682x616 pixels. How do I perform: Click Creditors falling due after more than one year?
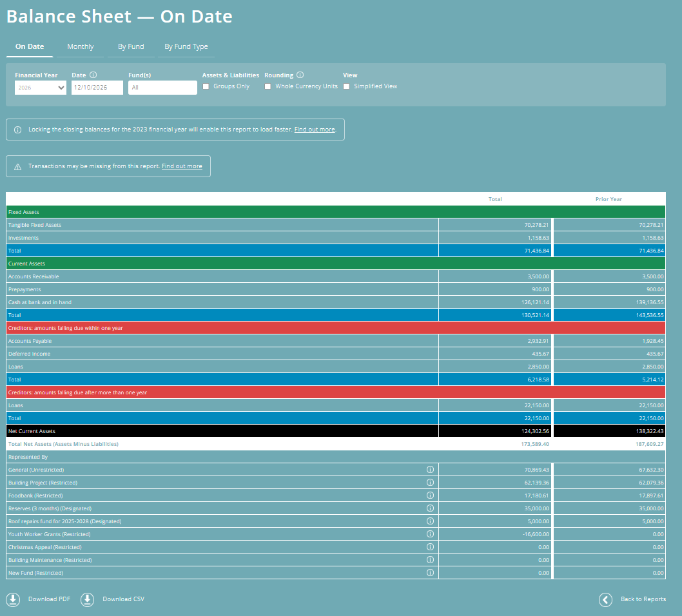(336, 392)
